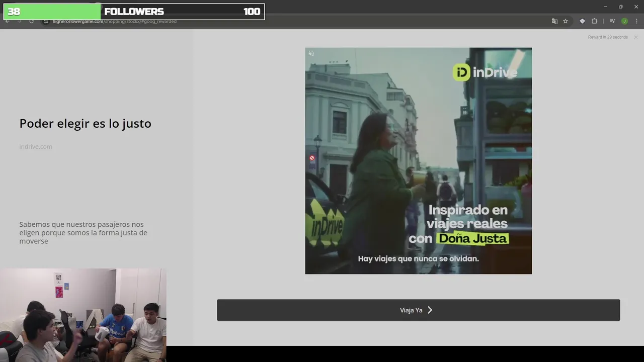644x362 pixels.
Task: Unmute the inDrive video ad
Action: click(311, 54)
